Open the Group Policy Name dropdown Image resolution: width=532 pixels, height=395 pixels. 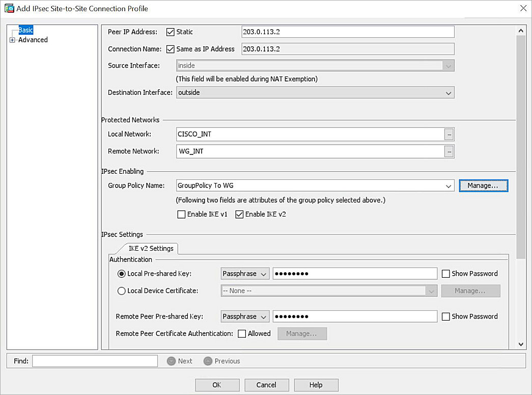point(447,186)
